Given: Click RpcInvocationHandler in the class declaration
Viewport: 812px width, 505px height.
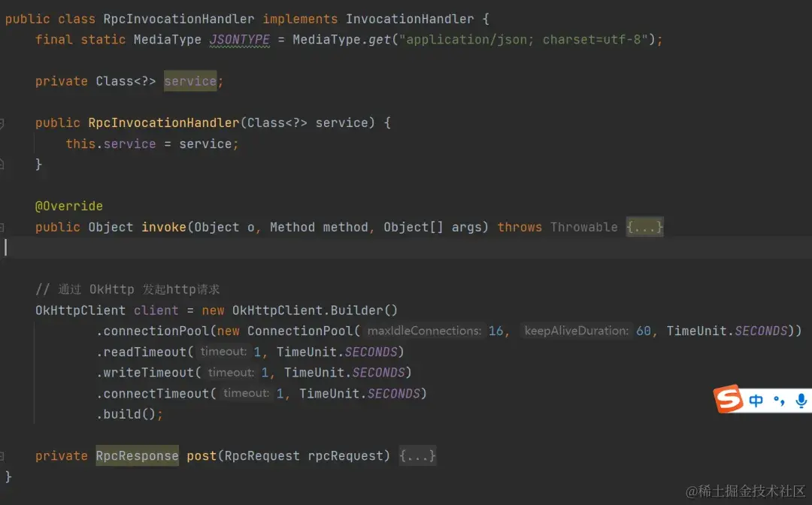Looking at the screenshot, I should (179, 19).
